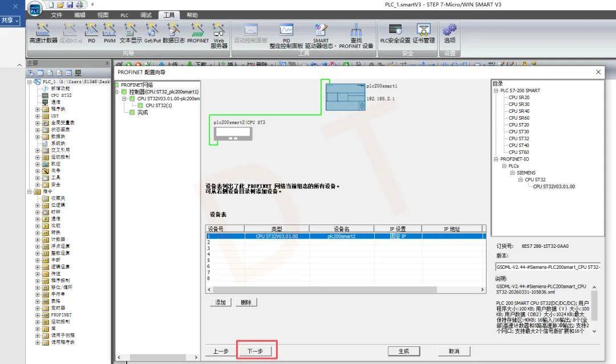Click the 下一步 (Next) button

pos(255,351)
